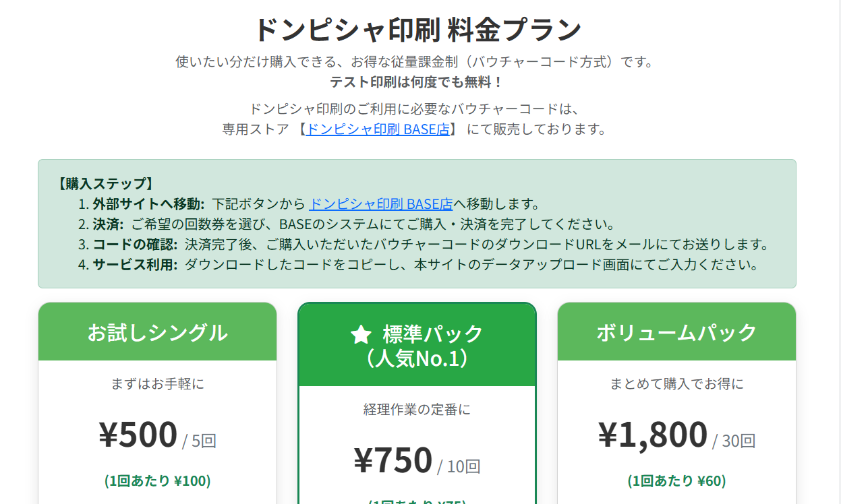Click the ¥750 price
Screen dimensions: 841x504
[x=393, y=460]
